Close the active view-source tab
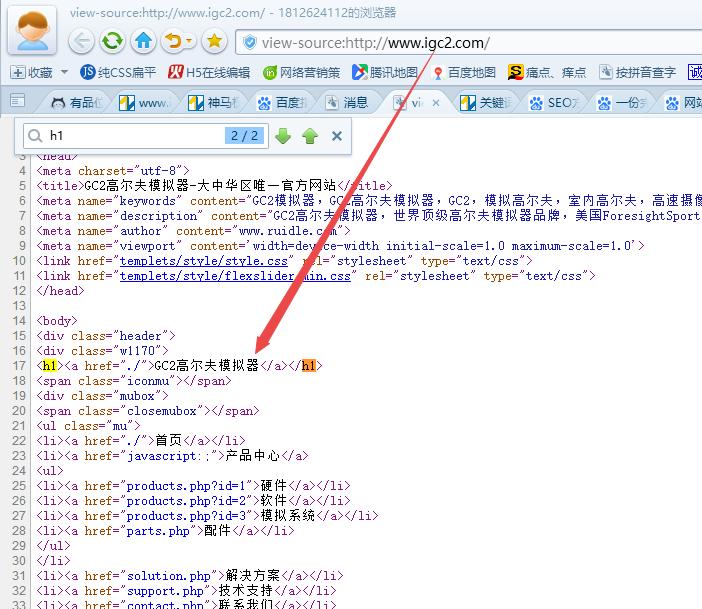This screenshot has height=609, width=702. pyautogui.click(x=436, y=103)
